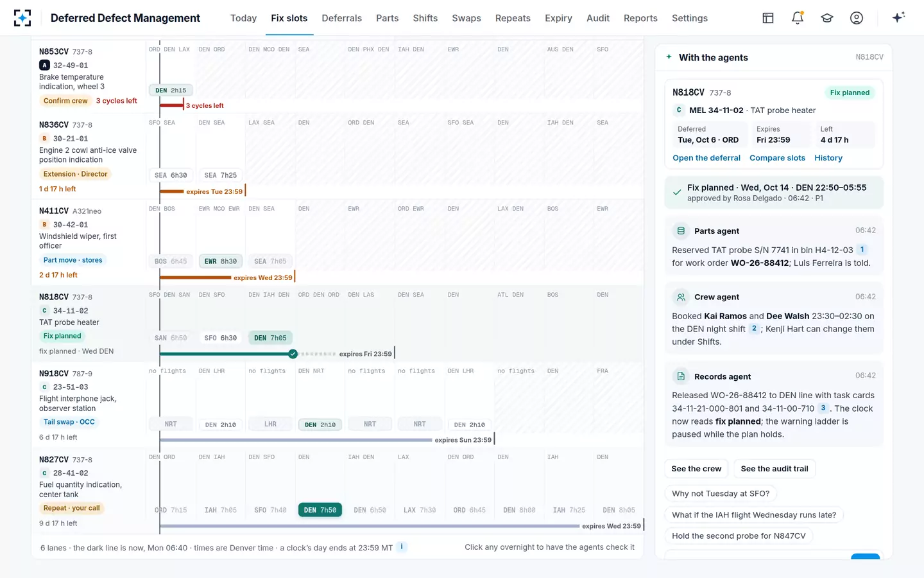Click the Compare slots link
924x578 pixels.
[x=777, y=158]
